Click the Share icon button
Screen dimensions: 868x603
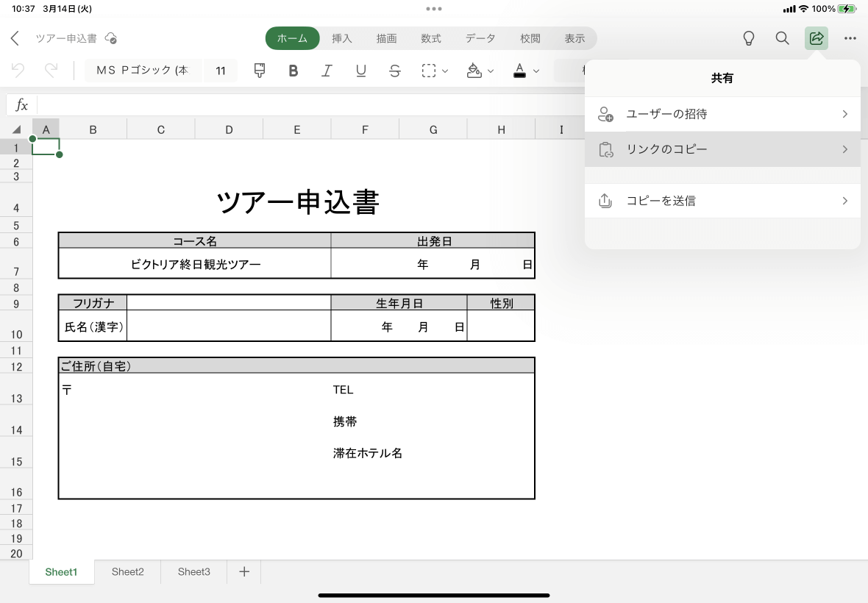pyautogui.click(x=816, y=38)
